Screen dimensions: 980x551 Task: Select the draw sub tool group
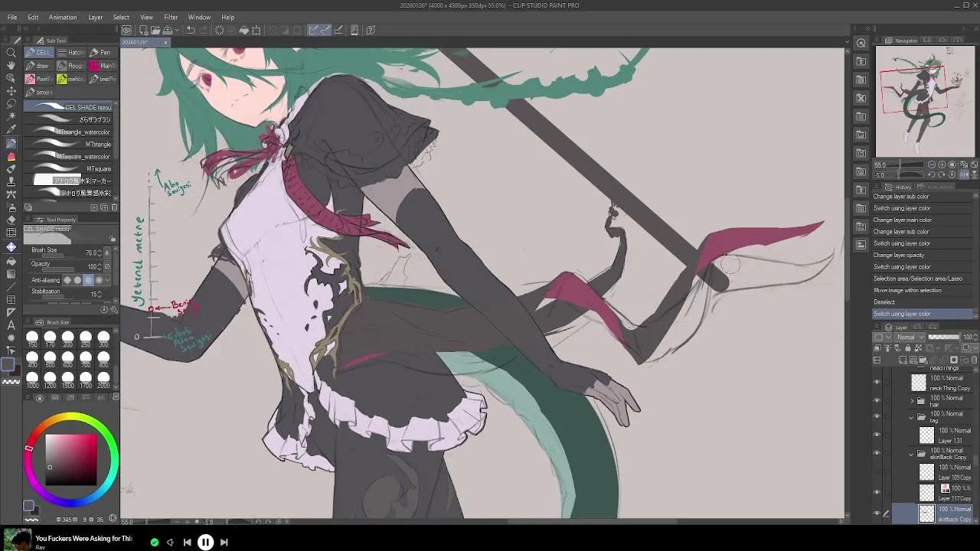pyautogui.click(x=39, y=66)
